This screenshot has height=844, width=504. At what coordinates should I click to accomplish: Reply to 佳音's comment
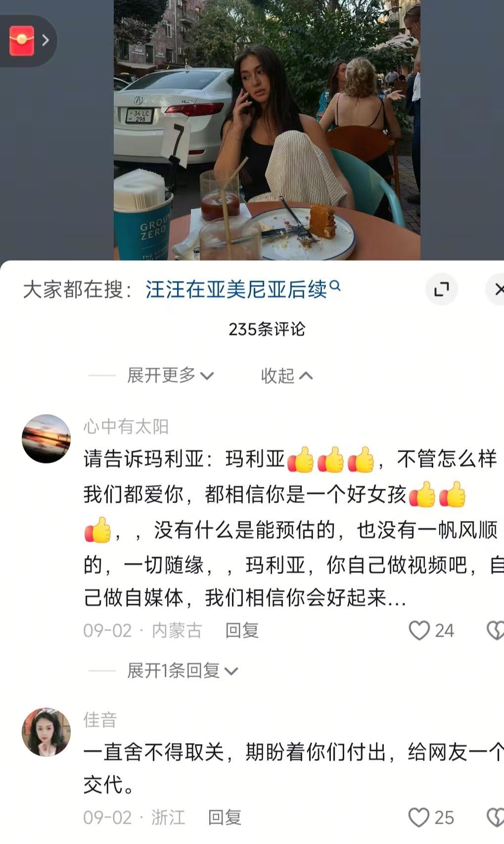(225, 817)
